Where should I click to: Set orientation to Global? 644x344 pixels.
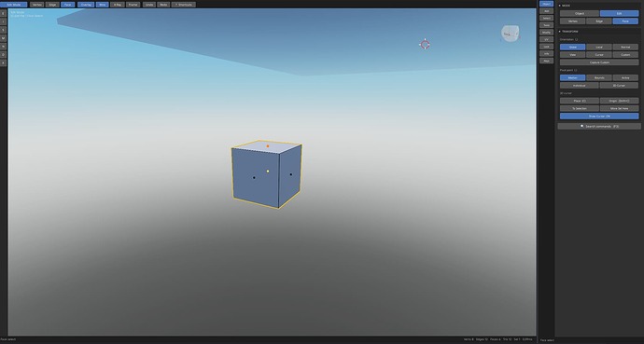coord(572,48)
